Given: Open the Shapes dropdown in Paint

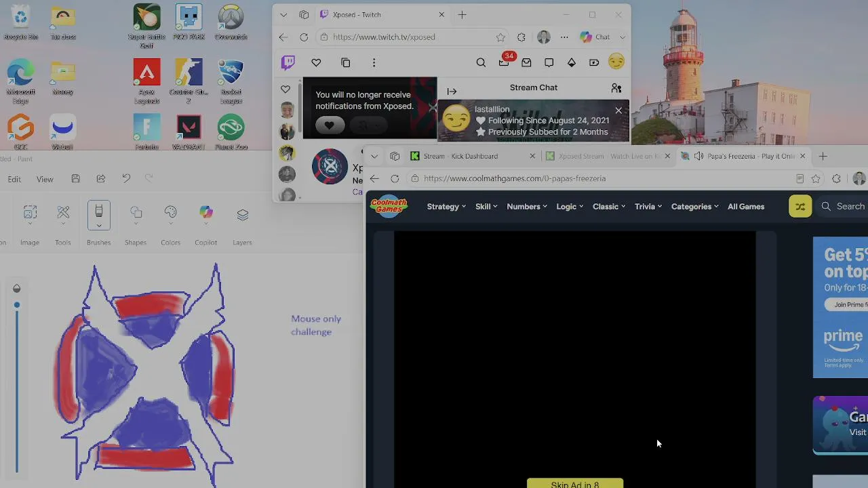Looking at the screenshot, I should 136,224.
